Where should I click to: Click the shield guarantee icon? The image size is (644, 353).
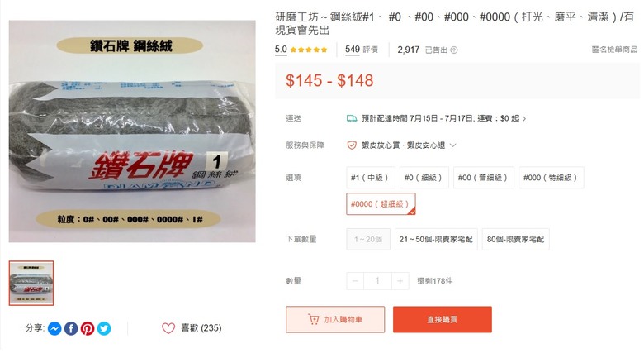pyautogui.click(x=352, y=145)
